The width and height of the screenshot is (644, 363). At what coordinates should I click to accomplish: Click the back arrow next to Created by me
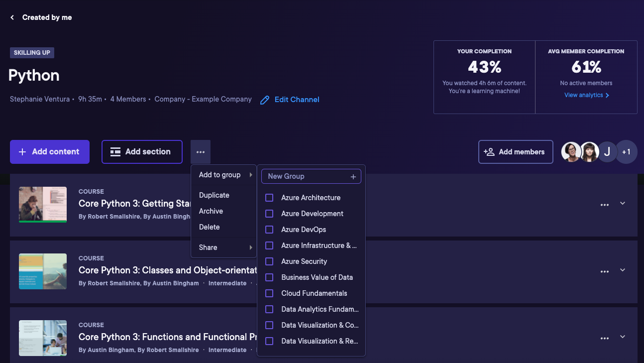12,17
